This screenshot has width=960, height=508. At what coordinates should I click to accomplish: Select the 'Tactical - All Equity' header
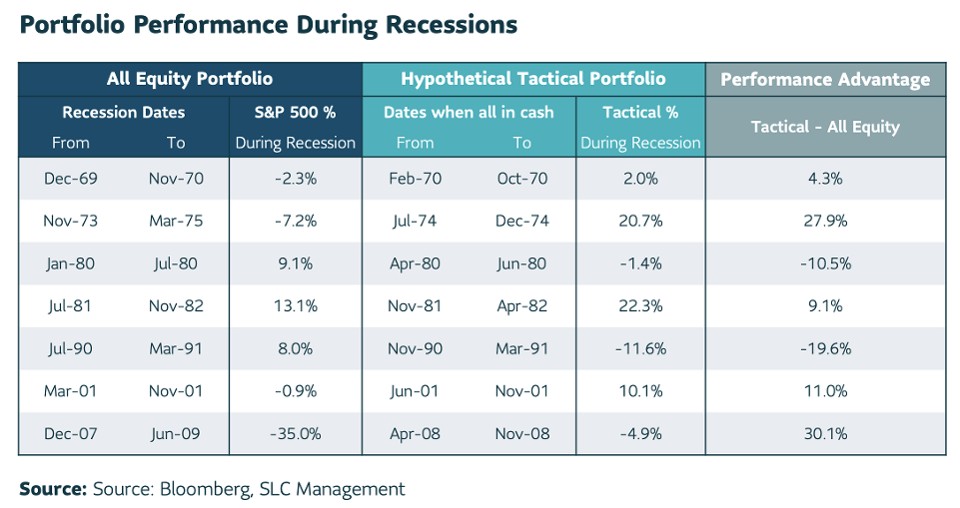[x=825, y=126]
